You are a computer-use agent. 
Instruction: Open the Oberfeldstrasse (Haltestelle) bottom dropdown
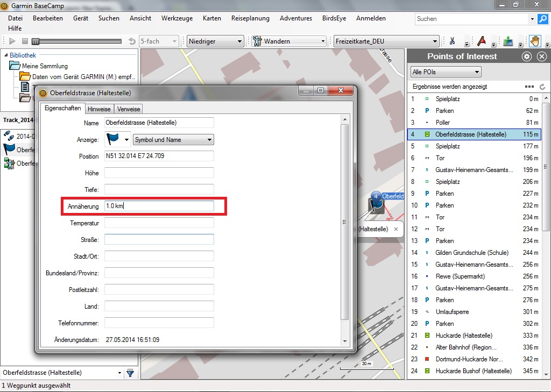click(x=119, y=373)
